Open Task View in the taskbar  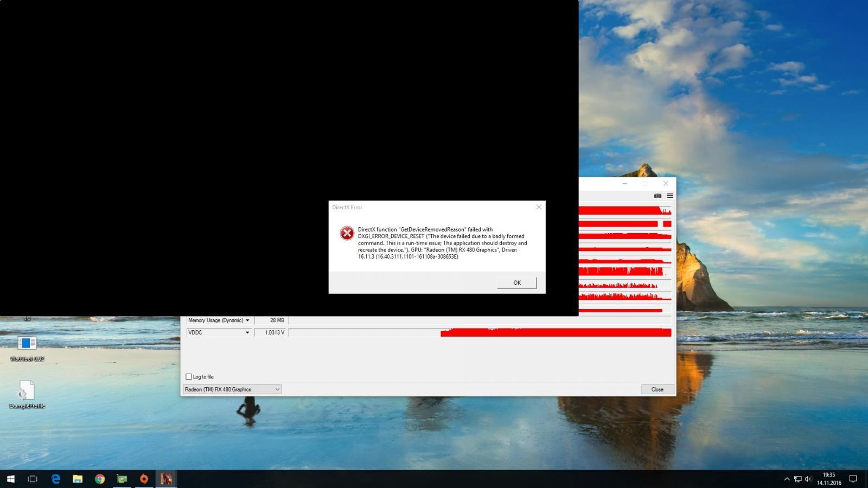coord(33,479)
